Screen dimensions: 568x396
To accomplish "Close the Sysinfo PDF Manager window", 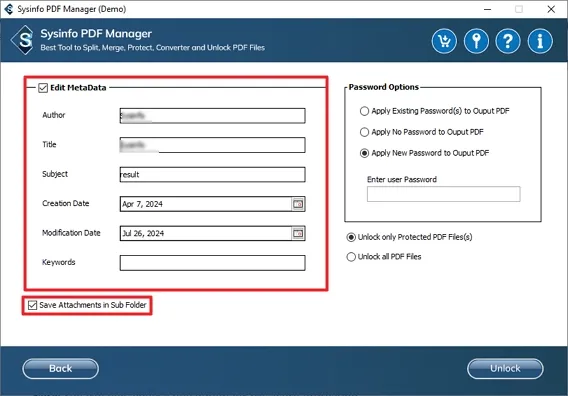I will (x=551, y=9).
